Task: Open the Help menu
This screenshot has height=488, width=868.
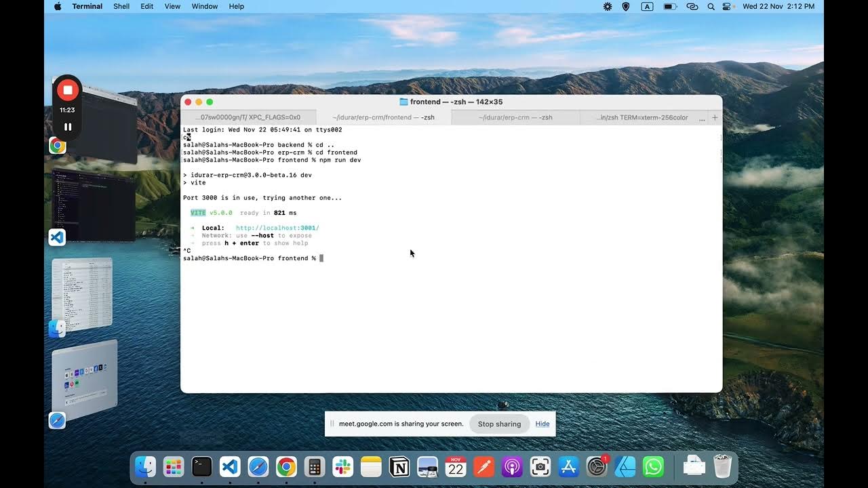Action: 237,6
